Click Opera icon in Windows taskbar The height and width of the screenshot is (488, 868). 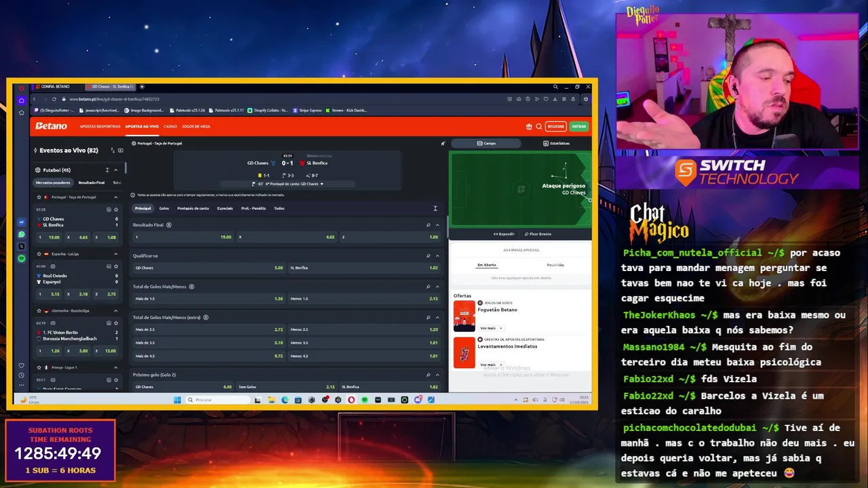(x=351, y=400)
